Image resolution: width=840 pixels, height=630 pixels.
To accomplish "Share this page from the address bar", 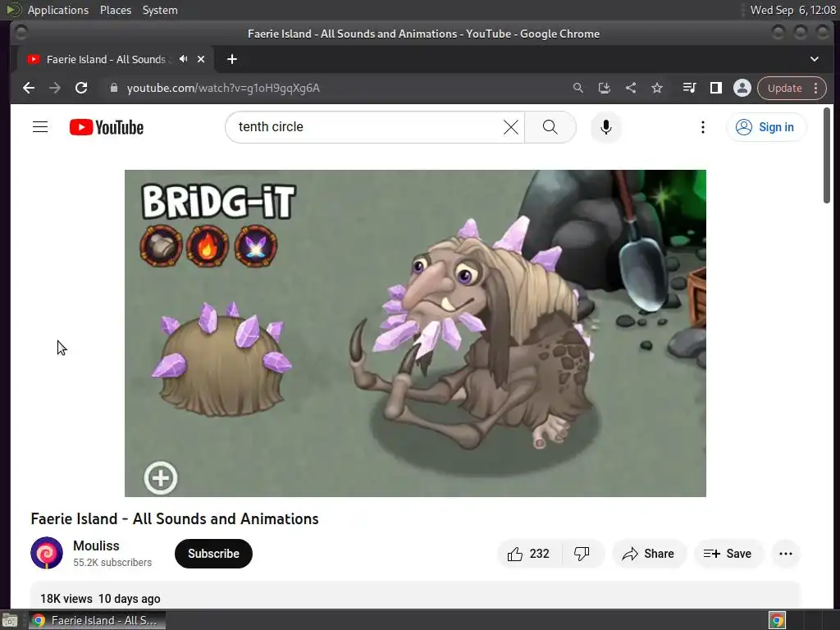I will pos(631,88).
